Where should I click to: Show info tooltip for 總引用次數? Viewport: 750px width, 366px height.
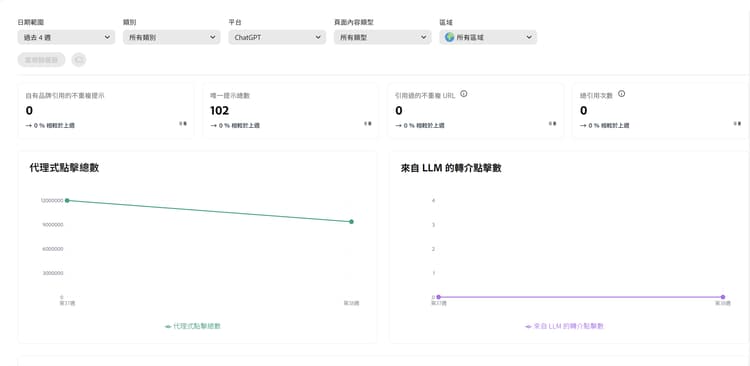click(x=621, y=94)
